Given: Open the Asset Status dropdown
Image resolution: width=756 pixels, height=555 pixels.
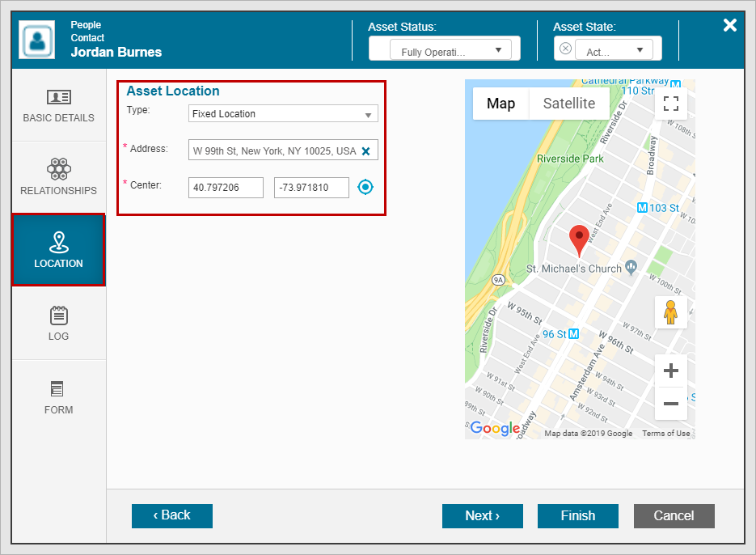Looking at the screenshot, I should (445, 50).
